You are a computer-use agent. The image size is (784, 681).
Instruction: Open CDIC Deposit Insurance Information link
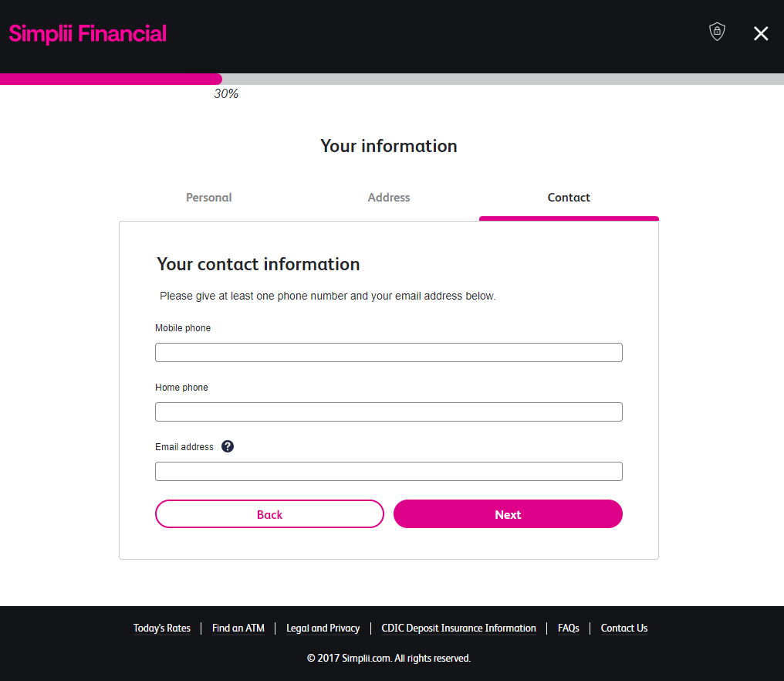pyautogui.click(x=458, y=628)
